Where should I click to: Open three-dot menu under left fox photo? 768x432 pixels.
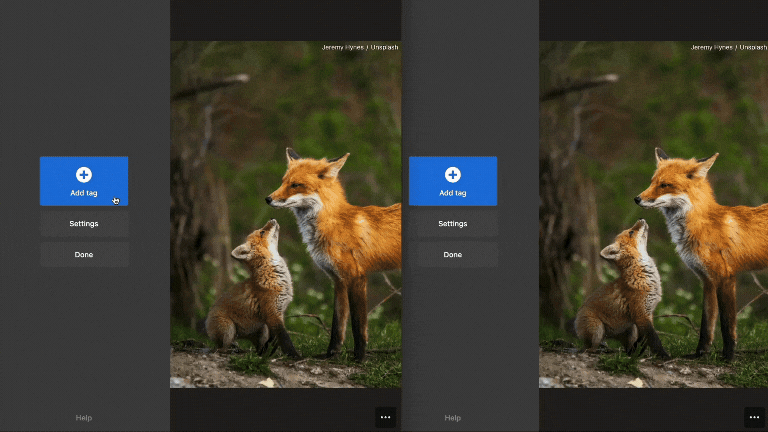tap(385, 417)
